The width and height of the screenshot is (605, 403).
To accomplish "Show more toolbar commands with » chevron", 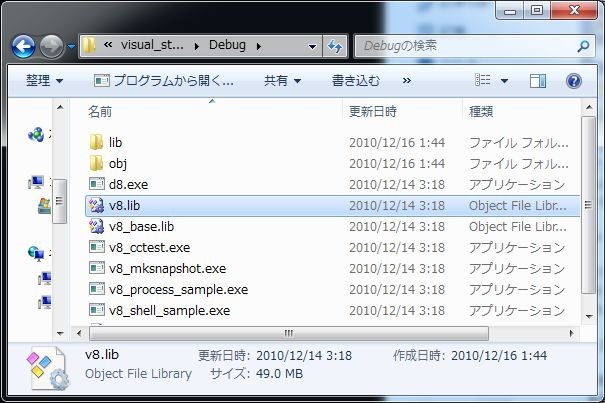I will click(x=407, y=81).
